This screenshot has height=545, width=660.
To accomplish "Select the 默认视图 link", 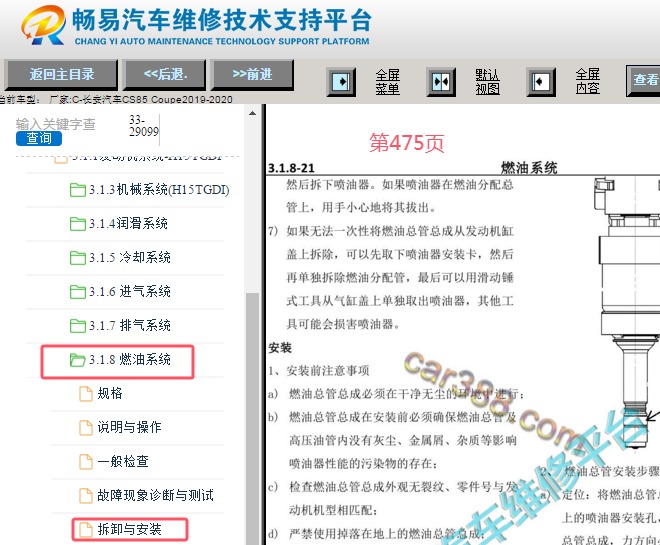I will pos(487,82).
